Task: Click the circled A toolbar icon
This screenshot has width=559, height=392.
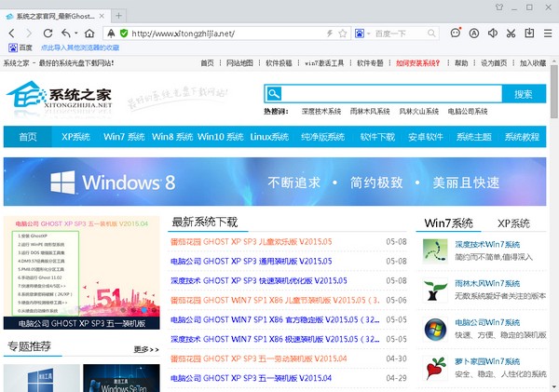Action: tap(474, 34)
